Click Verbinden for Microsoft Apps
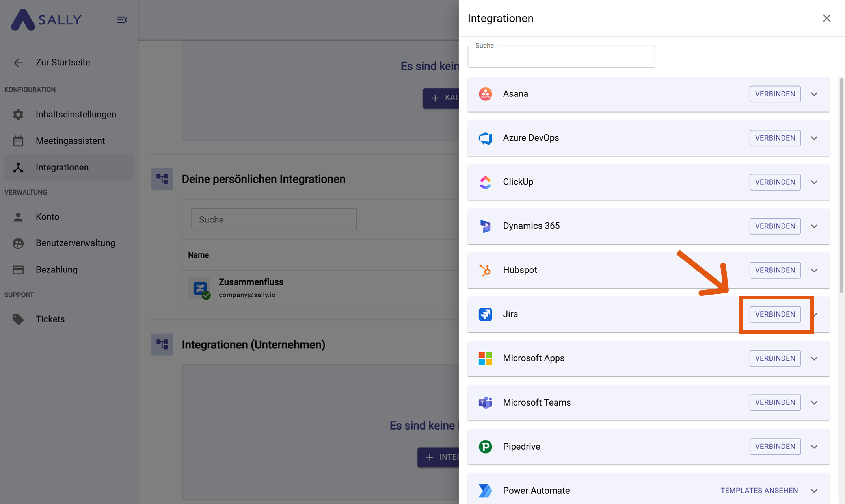Image resolution: width=845 pixels, height=504 pixels. (775, 359)
